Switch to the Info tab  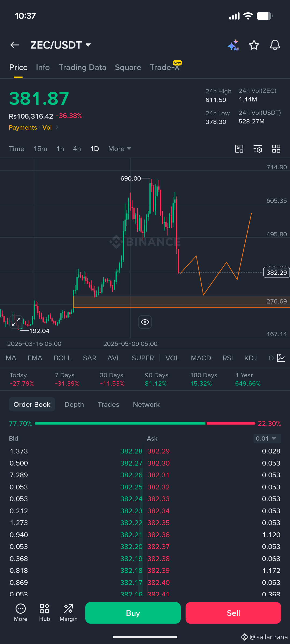[x=43, y=67]
